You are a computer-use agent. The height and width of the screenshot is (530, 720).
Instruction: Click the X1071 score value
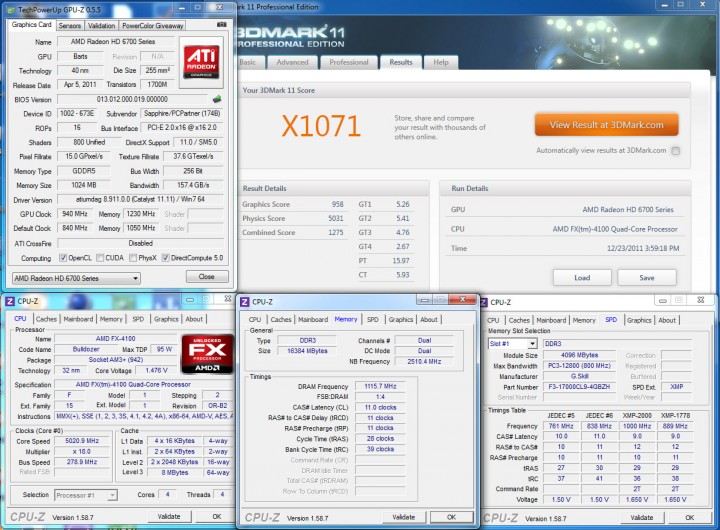(321, 126)
